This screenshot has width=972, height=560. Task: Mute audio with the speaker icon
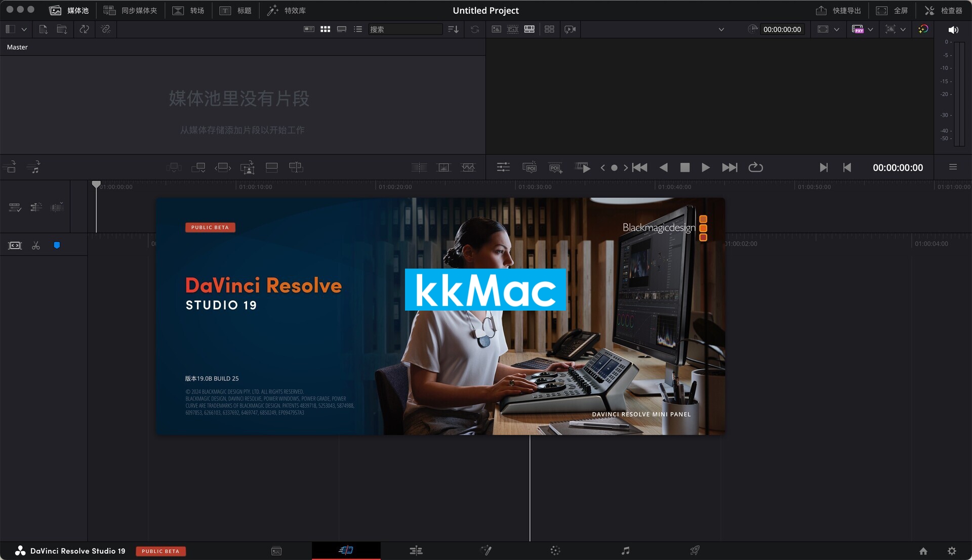pos(953,30)
